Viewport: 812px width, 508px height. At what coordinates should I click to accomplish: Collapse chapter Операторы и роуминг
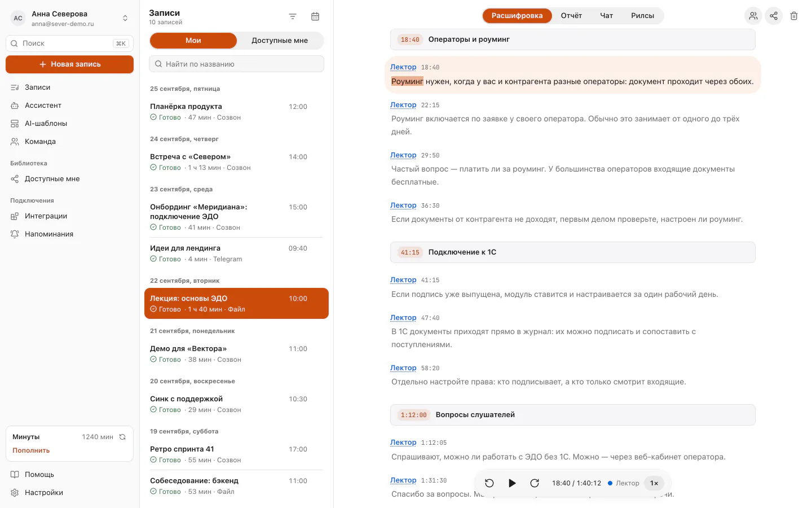click(572, 40)
